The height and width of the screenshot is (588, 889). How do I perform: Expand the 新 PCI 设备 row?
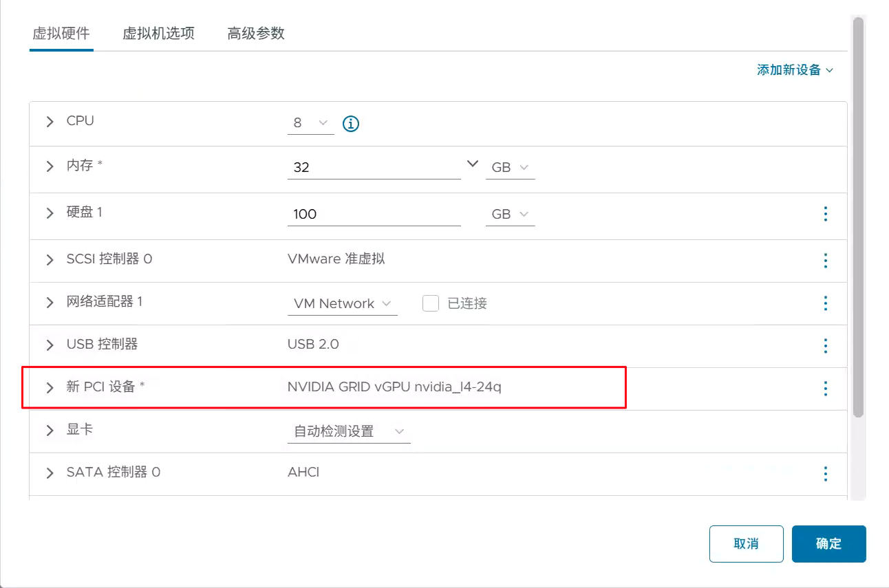click(x=50, y=388)
